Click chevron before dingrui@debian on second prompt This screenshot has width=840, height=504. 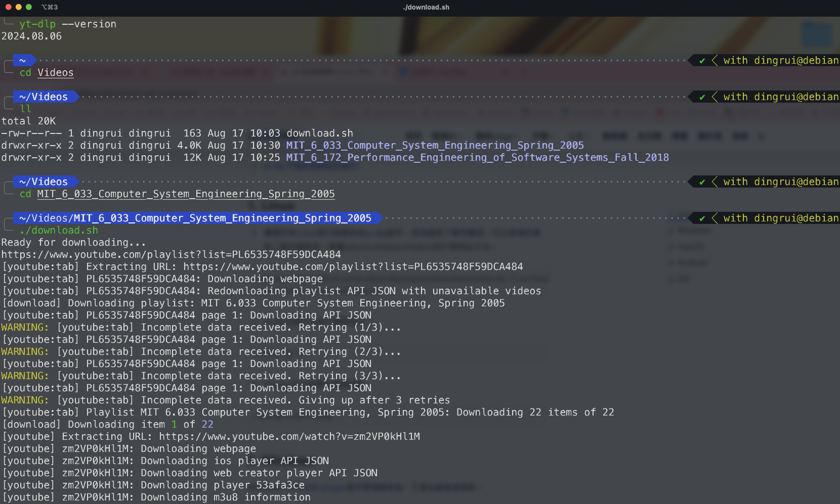[x=714, y=97]
